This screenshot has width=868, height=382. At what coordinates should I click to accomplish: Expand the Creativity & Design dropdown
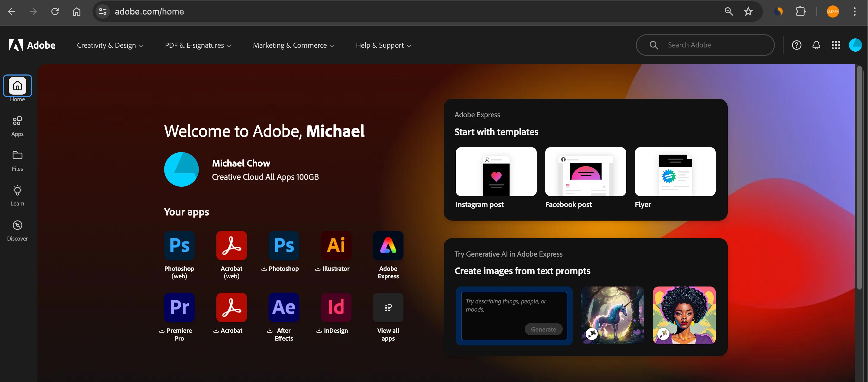(x=110, y=45)
